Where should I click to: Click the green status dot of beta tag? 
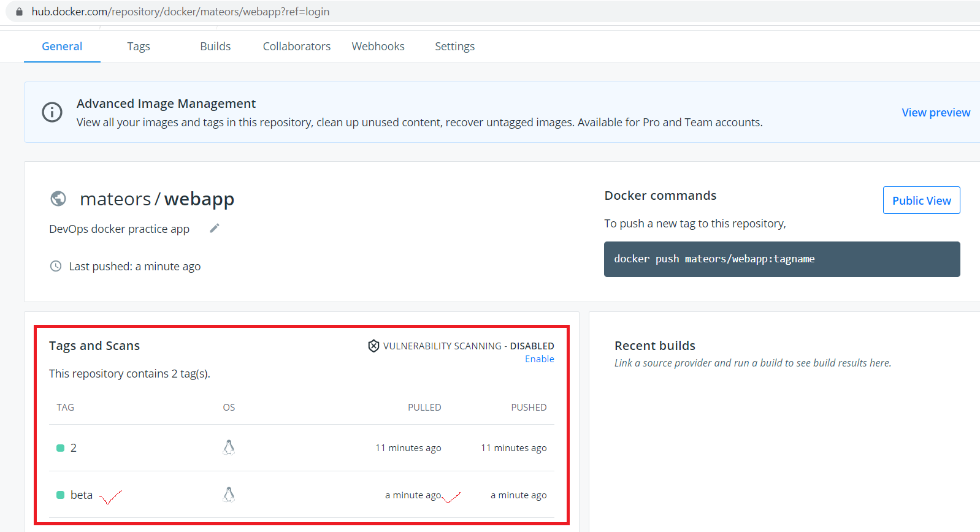[60, 495]
